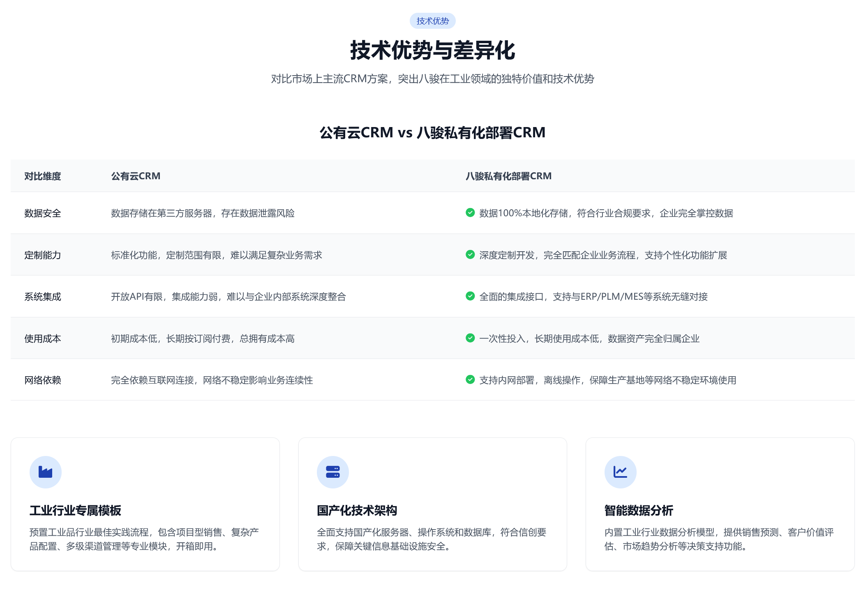Select the 公有云CRM column header
Viewport: 868px width, 590px height.
click(x=135, y=176)
